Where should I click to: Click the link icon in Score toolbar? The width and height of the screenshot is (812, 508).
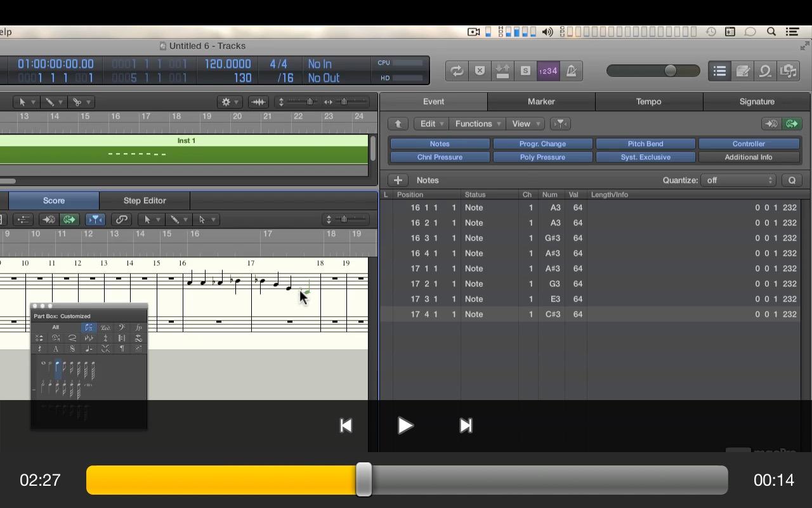tap(121, 220)
